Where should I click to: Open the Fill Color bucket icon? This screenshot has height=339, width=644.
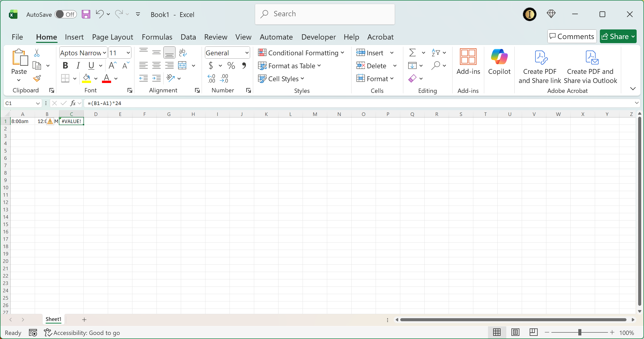86,77
